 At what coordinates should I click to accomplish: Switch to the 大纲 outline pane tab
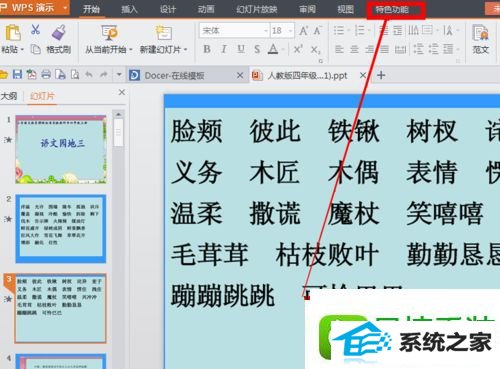tap(9, 96)
